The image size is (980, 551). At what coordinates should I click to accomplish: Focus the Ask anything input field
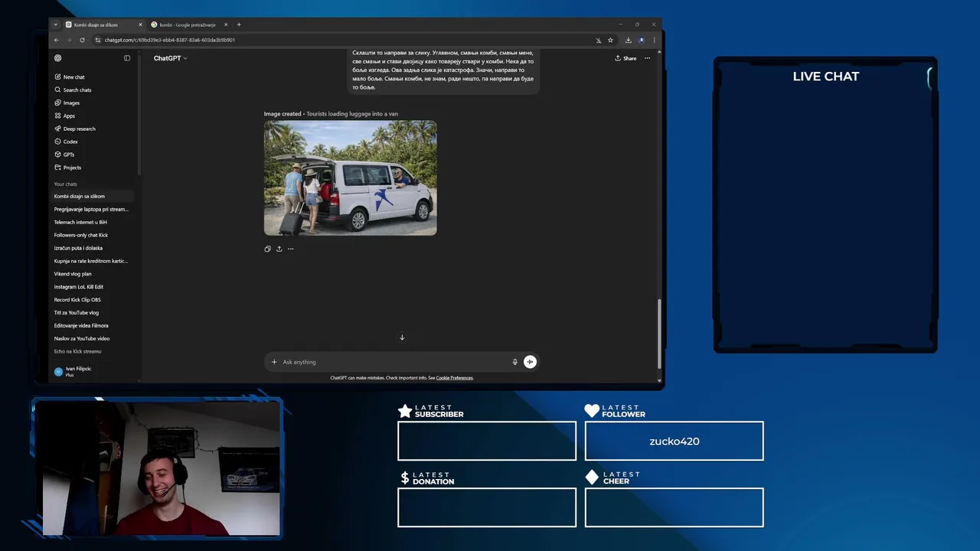[x=394, y=362]
